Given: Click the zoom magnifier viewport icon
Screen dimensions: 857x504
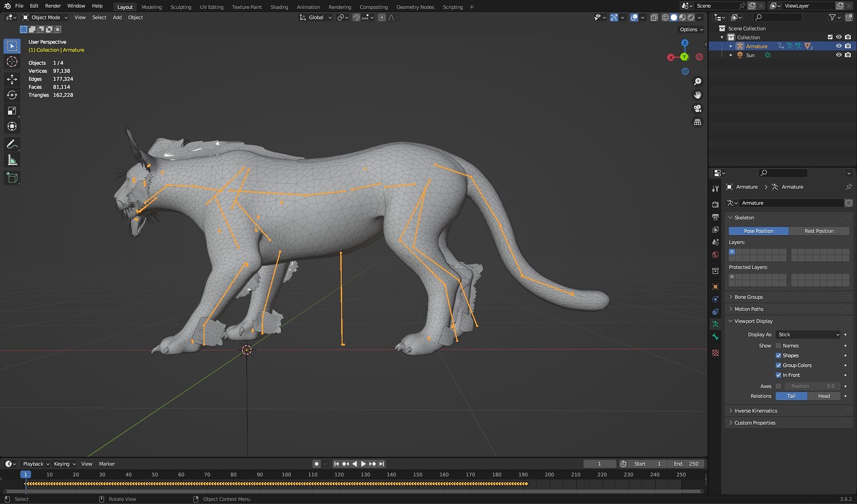Looking at the screenshot, I should coord(698,82).
